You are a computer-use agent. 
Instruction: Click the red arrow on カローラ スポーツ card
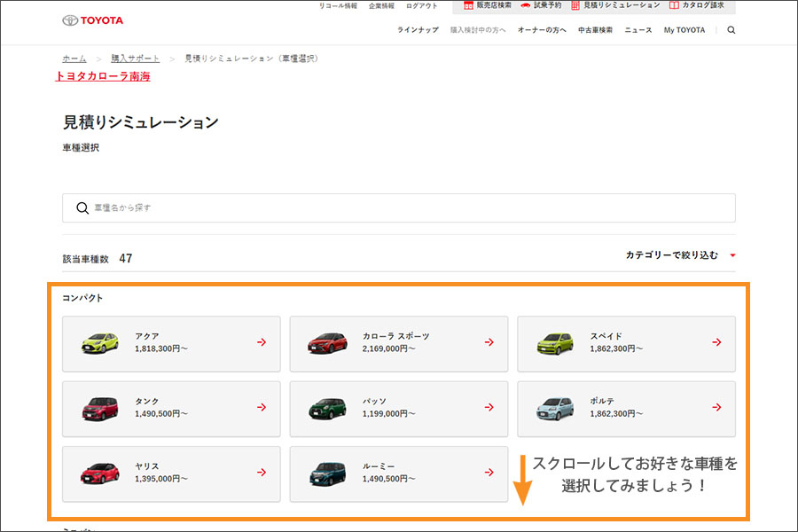click(489, 342)
